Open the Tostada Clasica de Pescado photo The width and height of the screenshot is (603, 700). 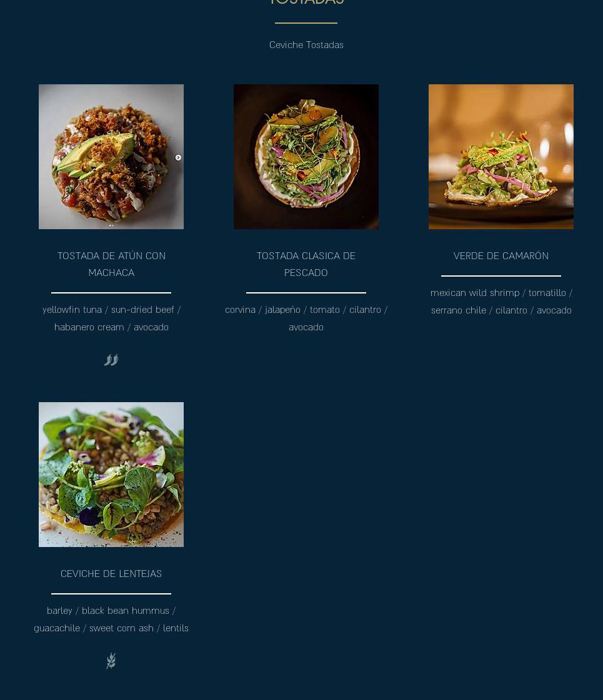(x=306, y=157)
